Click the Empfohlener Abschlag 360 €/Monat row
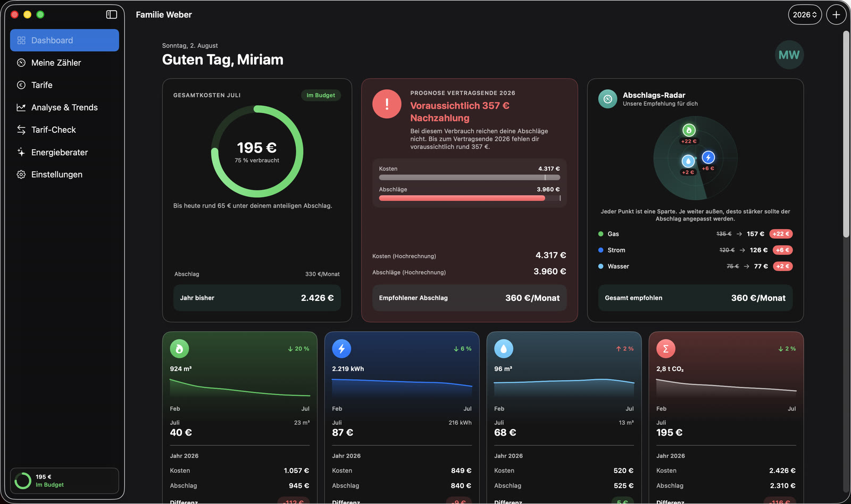Screen dimensions: 851x504 point(470,298)
